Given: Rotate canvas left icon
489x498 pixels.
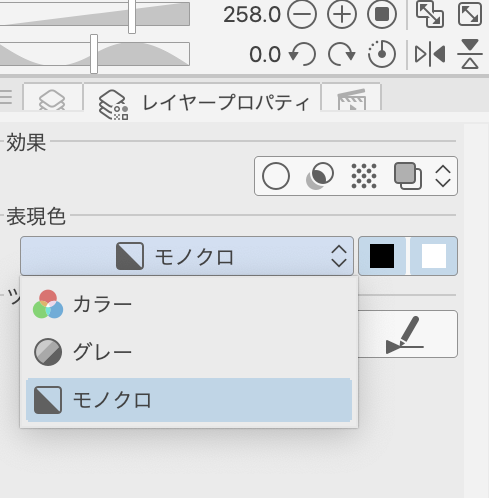Looking at the screenshot, I should [302, 54].
